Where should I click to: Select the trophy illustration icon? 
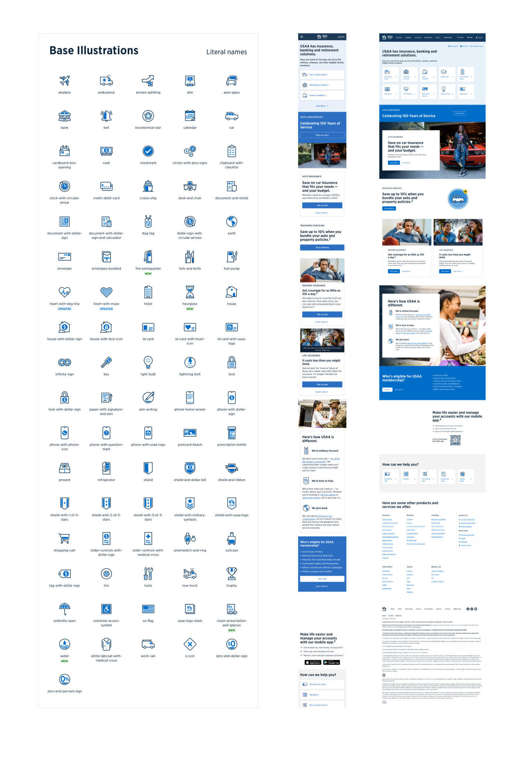(232, 573)
